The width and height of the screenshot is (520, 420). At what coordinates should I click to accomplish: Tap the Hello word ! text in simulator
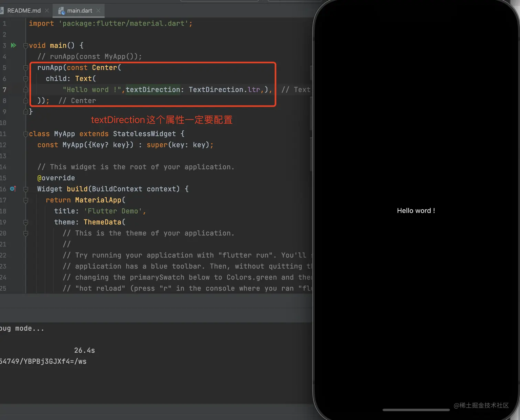pyautogui.click(x=416, y=211)
